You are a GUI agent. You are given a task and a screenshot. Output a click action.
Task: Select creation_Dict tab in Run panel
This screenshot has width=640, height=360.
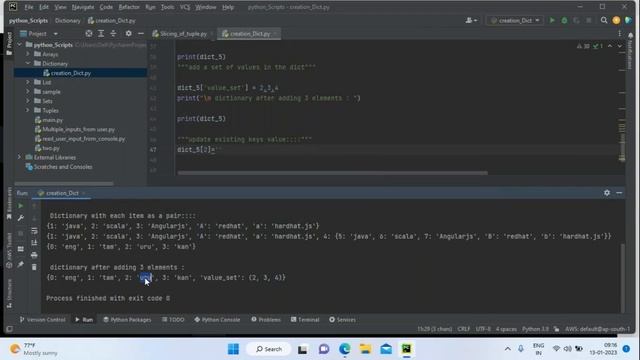pyautogui.click(x=62, y=193)
